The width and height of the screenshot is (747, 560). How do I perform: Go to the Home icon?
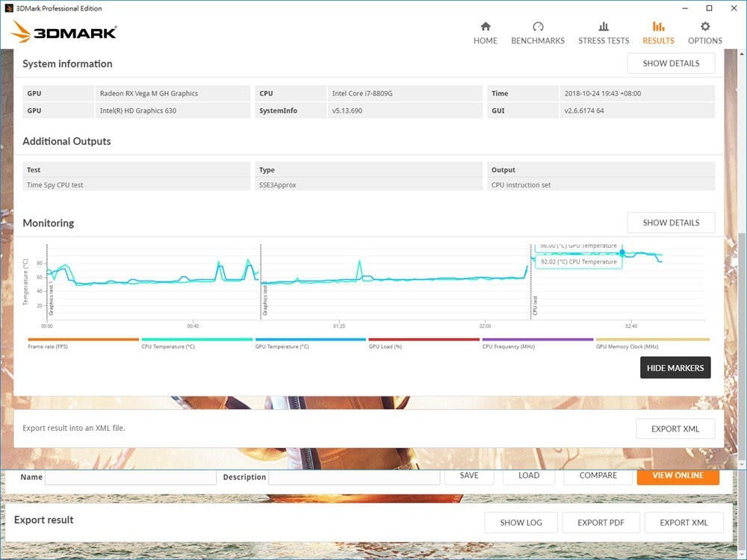[485, 26]
